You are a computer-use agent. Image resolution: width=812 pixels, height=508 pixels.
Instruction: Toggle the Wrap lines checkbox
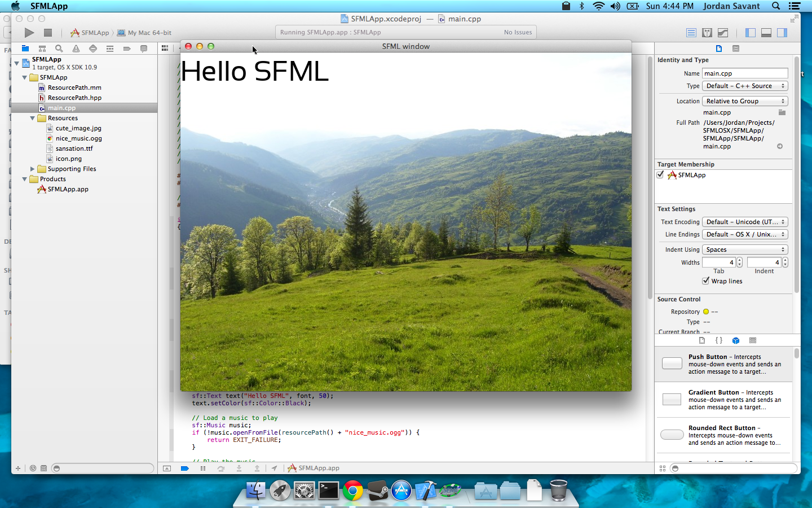(705, 281)
